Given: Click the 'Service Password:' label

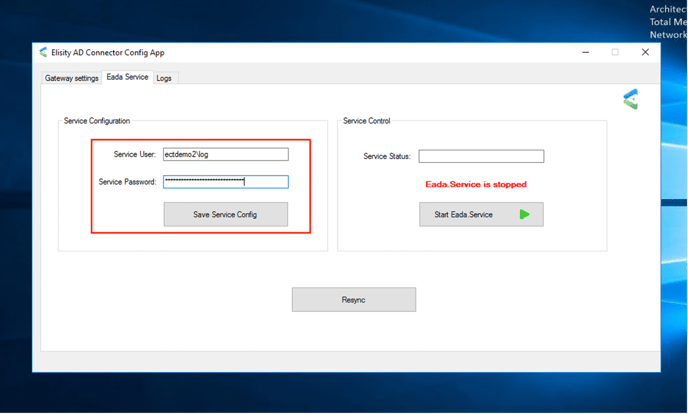Looking at the screenshot, I should coord(127,182).
